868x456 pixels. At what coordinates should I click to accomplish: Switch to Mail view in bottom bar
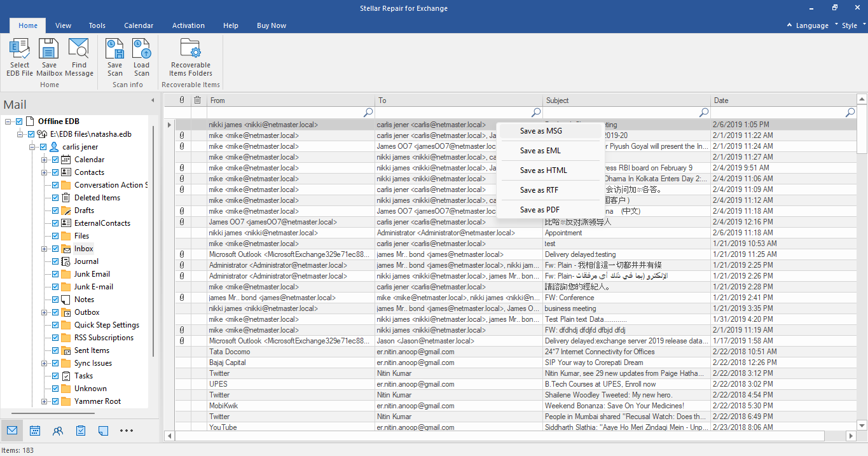[x=12, y=431]
